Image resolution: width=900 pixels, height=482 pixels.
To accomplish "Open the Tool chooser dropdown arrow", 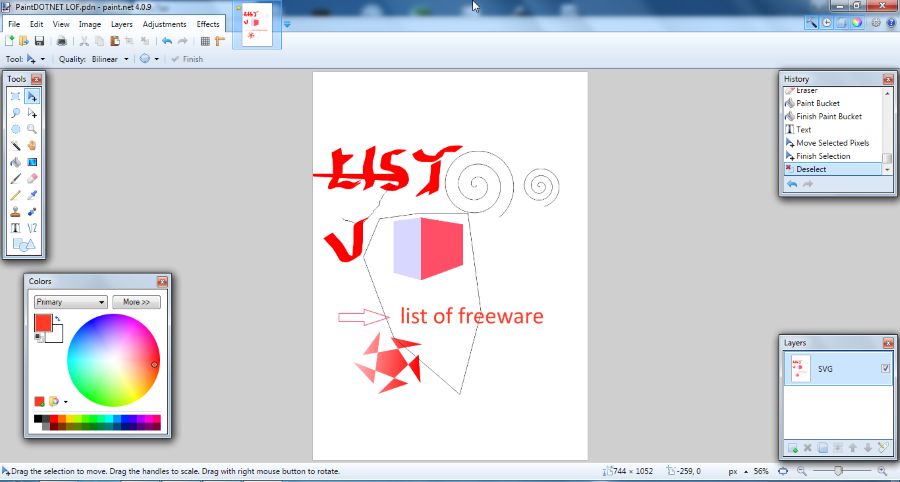I will pyautogui.click(x=42, y=59).
